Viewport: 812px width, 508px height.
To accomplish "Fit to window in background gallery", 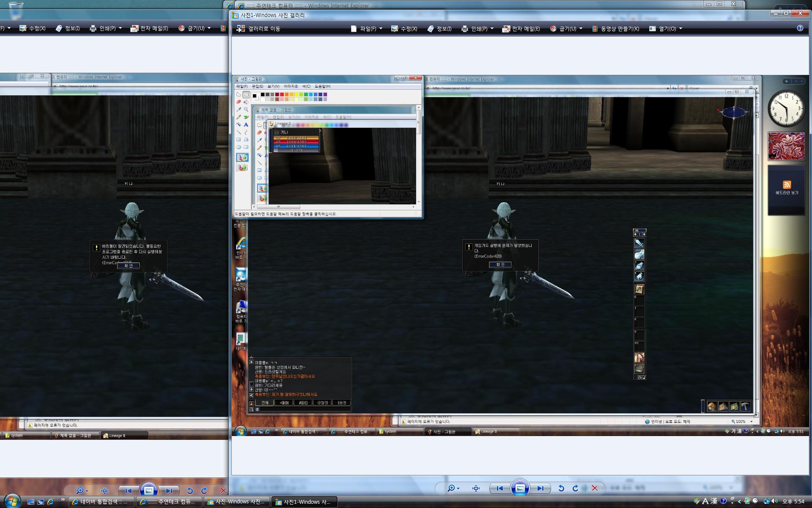I will [x=104, y=491].
